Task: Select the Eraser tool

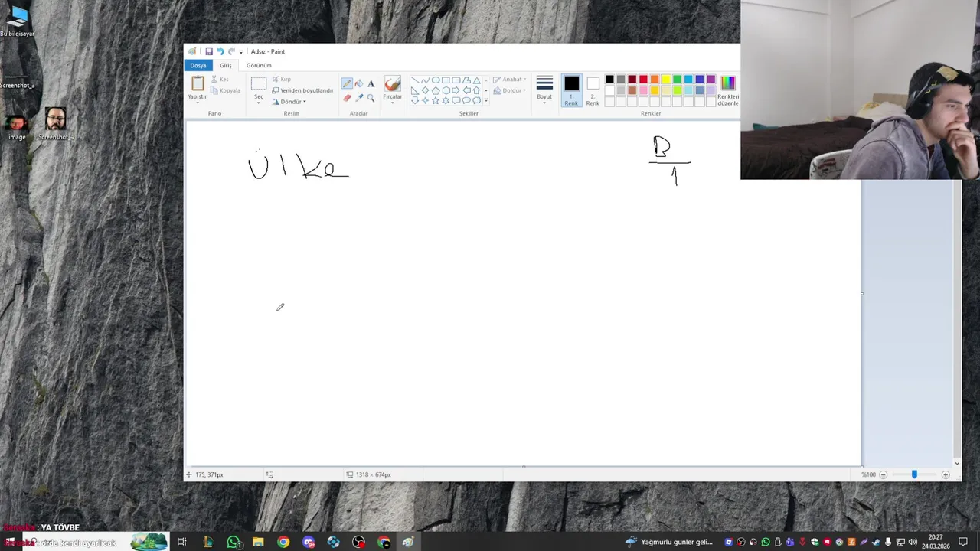Action: tap(347, 98)
